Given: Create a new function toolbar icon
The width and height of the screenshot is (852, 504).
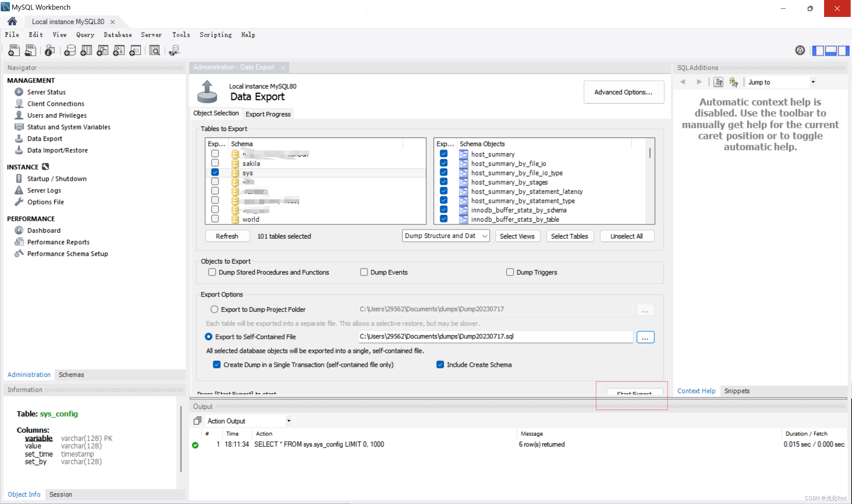Looking at the screenshot, I should click(135, 50).
